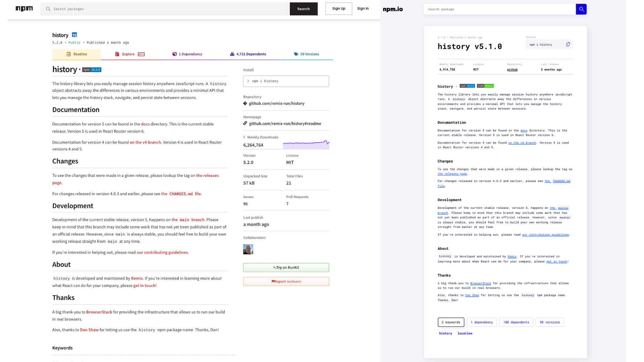Click the npm.io logo in the right page
644x362 pixels.
393,9
